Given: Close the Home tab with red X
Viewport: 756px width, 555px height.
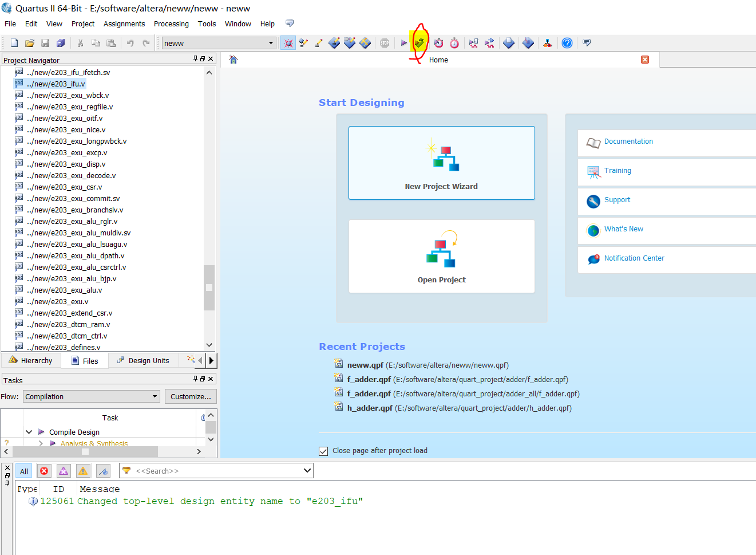Looking at the screenshot, I should pyautogui.click(x=645, y=60).
